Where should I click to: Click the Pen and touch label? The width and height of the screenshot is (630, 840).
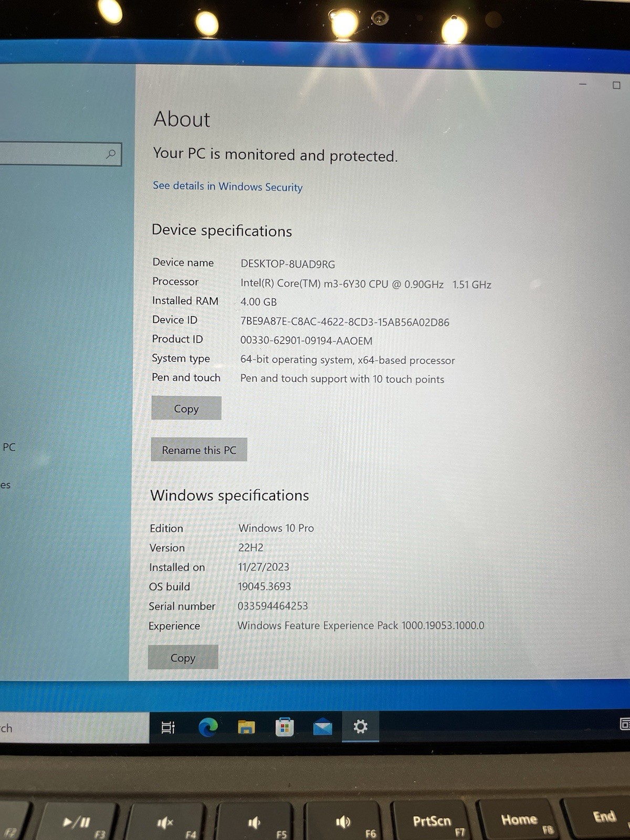point(186,377)
